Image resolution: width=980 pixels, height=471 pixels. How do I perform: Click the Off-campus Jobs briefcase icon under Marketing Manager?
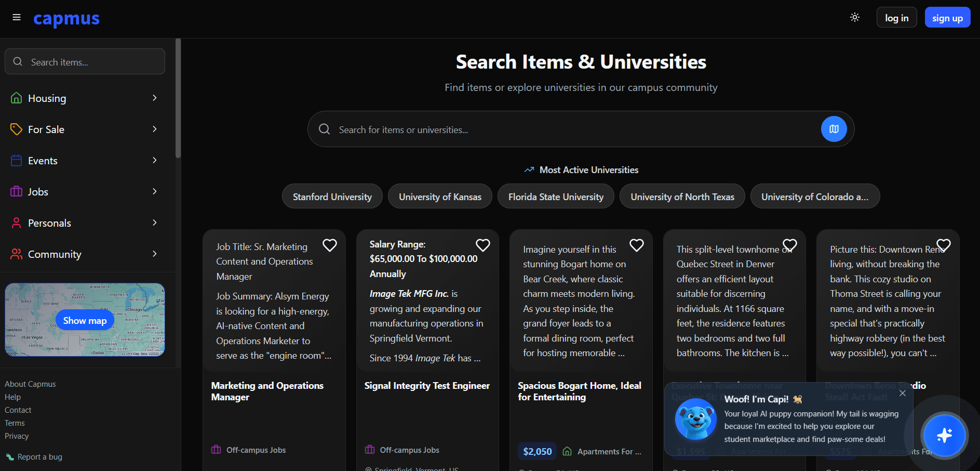tap(216, 449)
